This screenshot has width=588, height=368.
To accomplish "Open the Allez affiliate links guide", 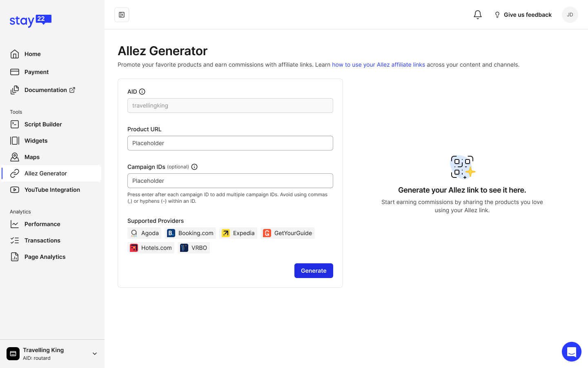I will coord(378,65).
